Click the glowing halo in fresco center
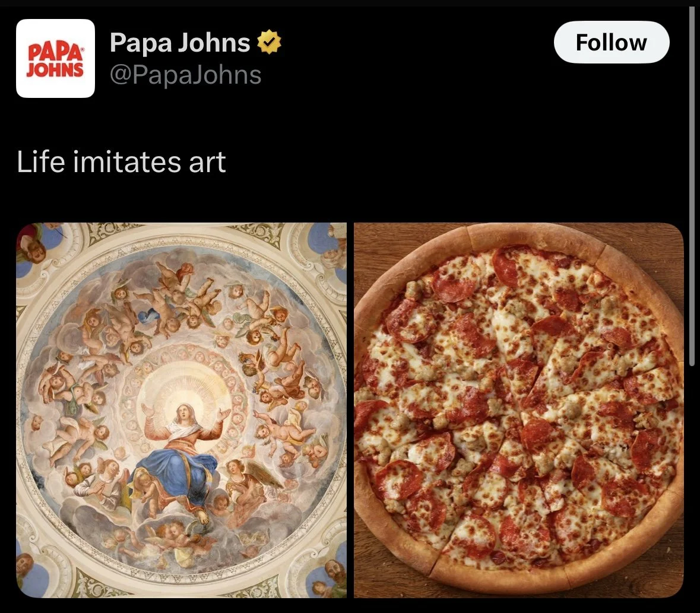The image size is (700, 613). 182,393
